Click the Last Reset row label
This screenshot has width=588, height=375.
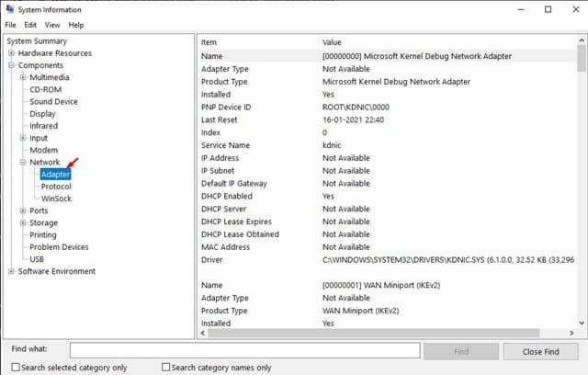click(x=219, y=120)
